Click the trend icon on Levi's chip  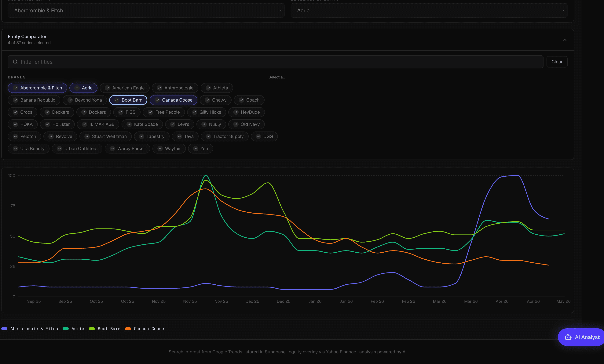coord(173,124)
